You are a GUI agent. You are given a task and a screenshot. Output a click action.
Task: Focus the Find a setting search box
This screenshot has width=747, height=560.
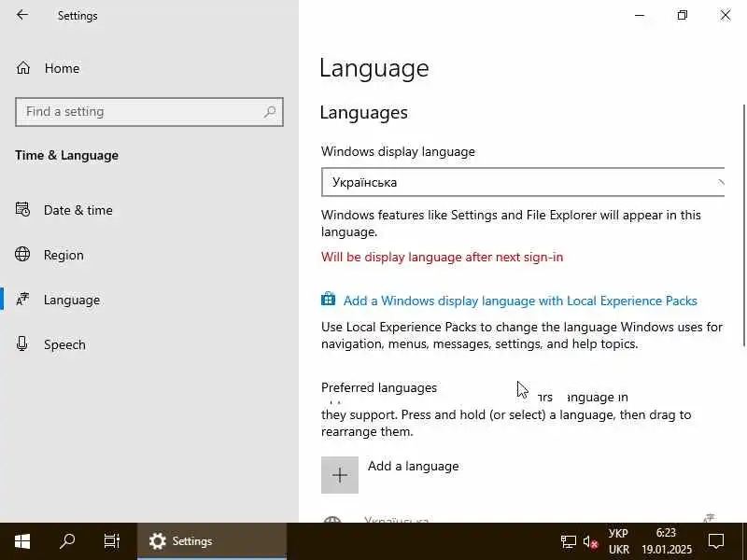(149, 112)
